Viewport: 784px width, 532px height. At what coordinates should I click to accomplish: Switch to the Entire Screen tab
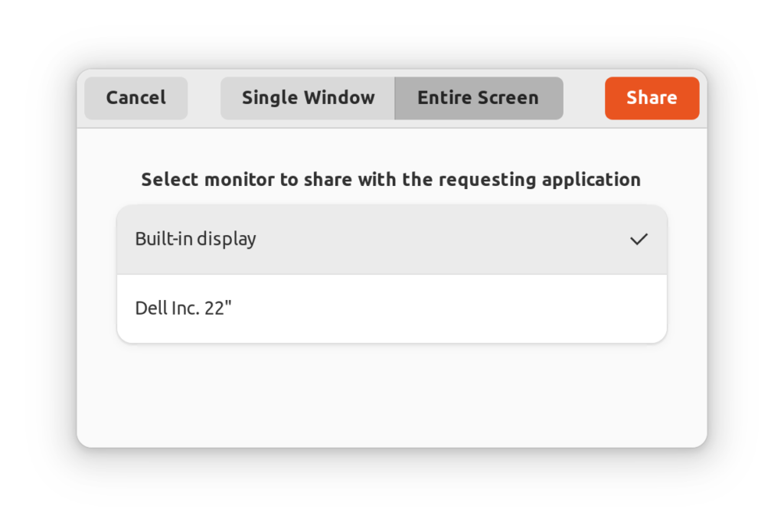479,98
